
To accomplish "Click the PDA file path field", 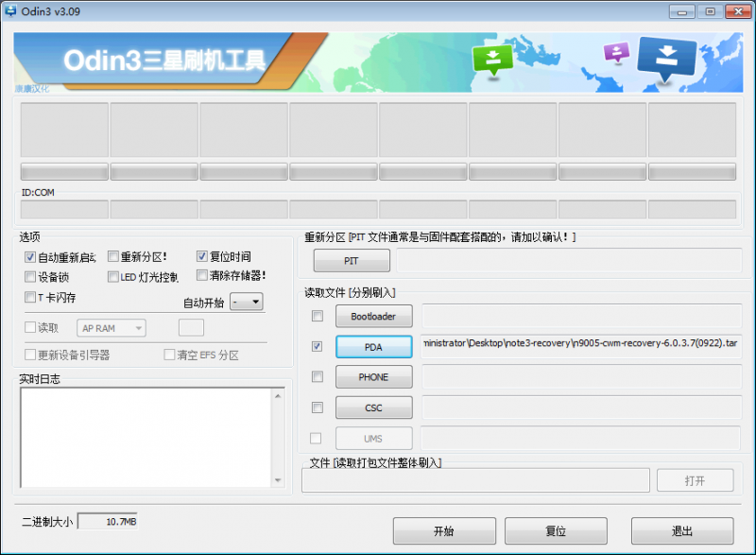I will [581, 347].
